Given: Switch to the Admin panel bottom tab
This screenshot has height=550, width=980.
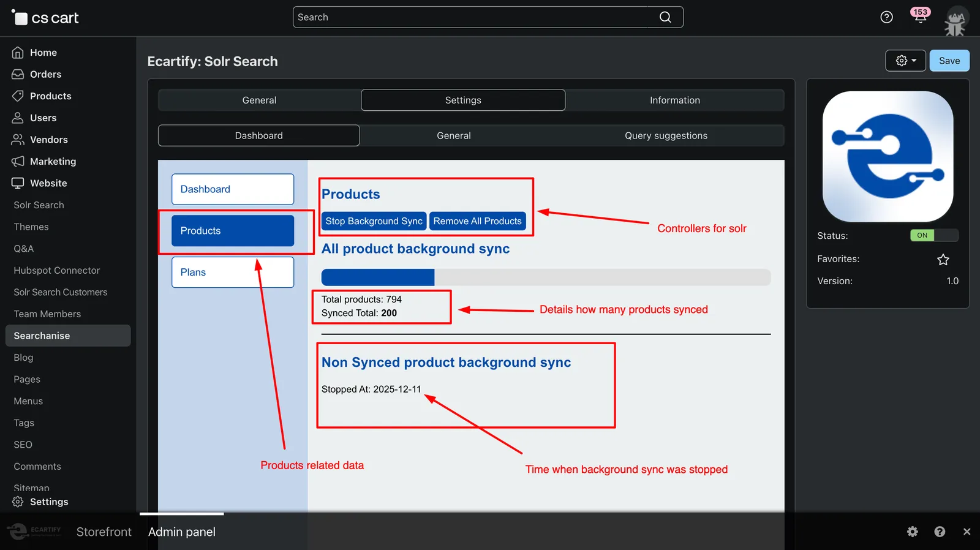Looking at the screenshot, I should (182, 532).
